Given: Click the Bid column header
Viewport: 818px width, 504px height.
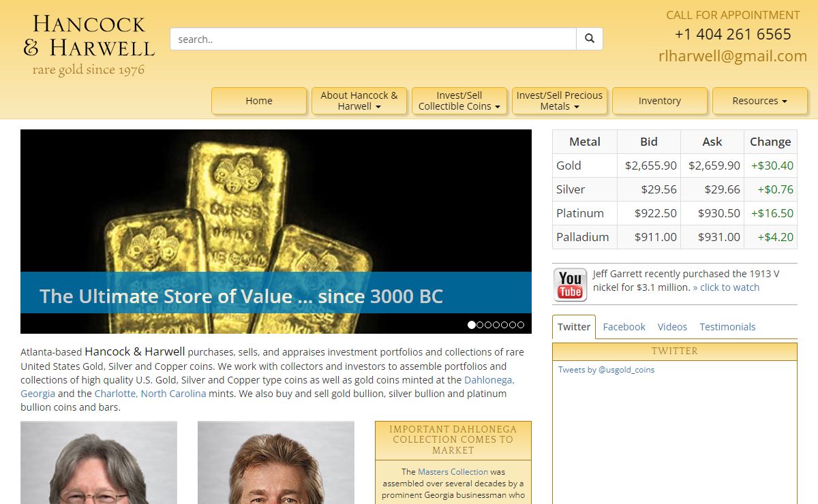Looking at the screenshot, I should pyautogui.click(x=649, y=142).
